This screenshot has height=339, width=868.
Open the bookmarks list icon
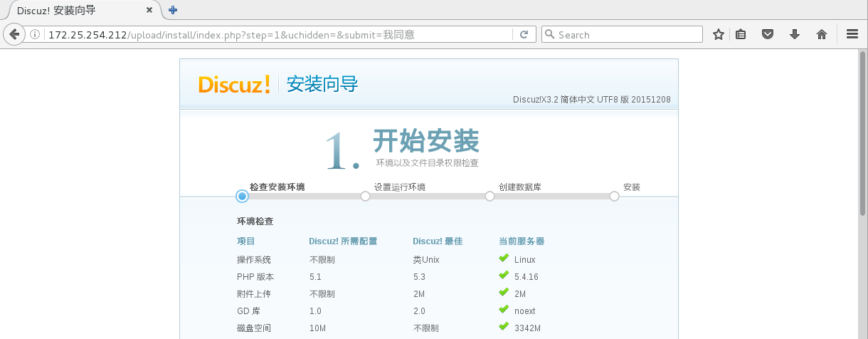click(741, 34)
